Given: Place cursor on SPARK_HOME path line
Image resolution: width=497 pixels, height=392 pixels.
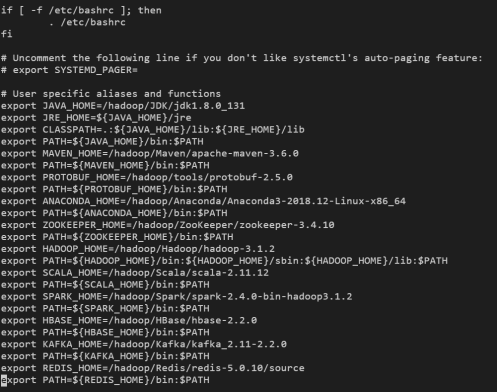Looking at the screenshot, I should click(176, 297).
